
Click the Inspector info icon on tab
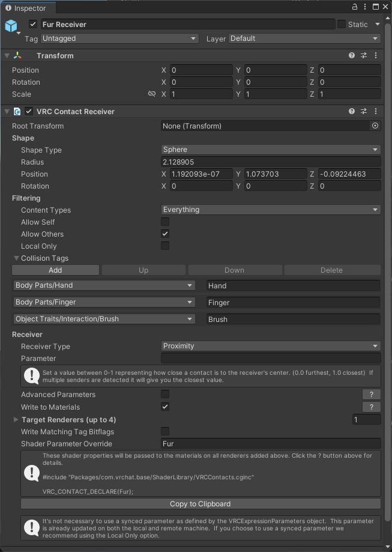point(8,8)
